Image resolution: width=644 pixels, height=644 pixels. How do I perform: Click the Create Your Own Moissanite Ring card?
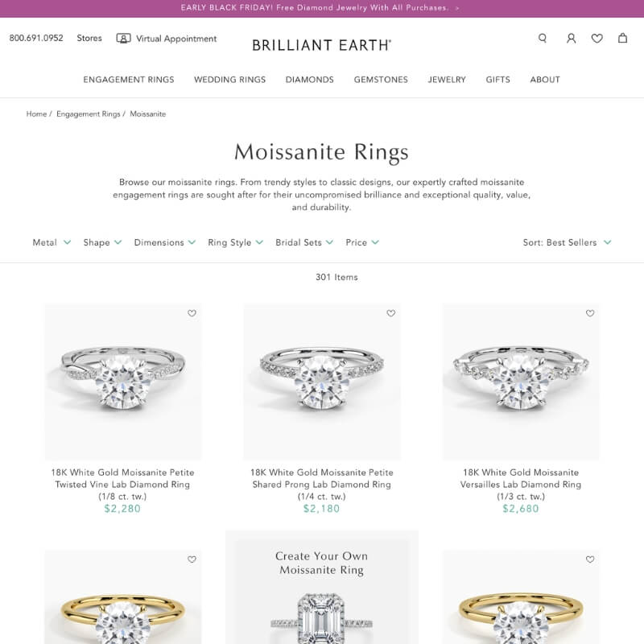[322, 588]
